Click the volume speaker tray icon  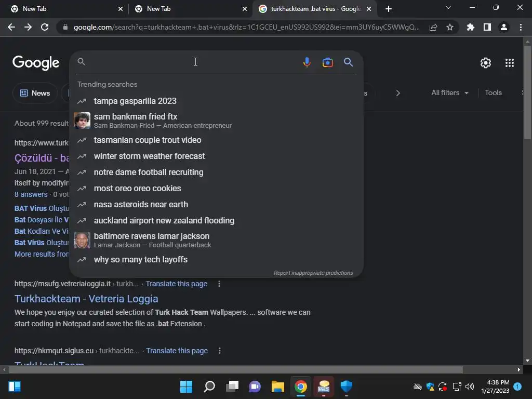tap(470, 387)
